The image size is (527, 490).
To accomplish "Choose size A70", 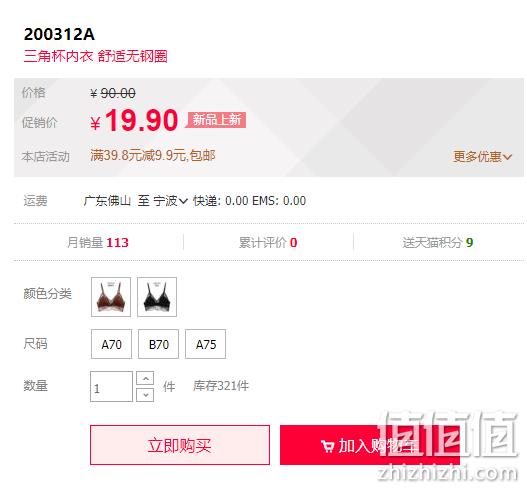I will coord(111,344).
